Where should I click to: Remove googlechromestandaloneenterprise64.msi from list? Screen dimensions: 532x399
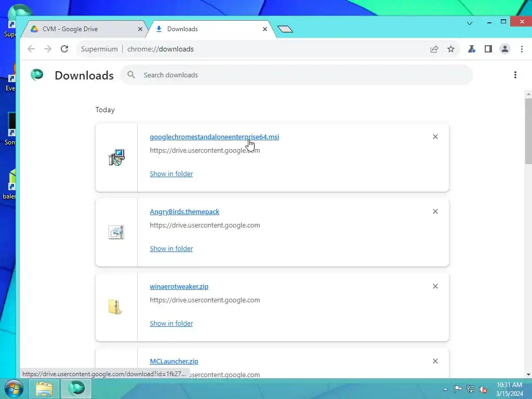[x=435, y=137]
